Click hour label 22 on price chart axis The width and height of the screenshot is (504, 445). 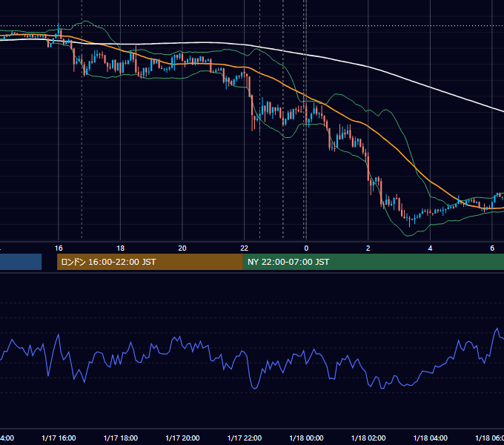coord(245,248)
